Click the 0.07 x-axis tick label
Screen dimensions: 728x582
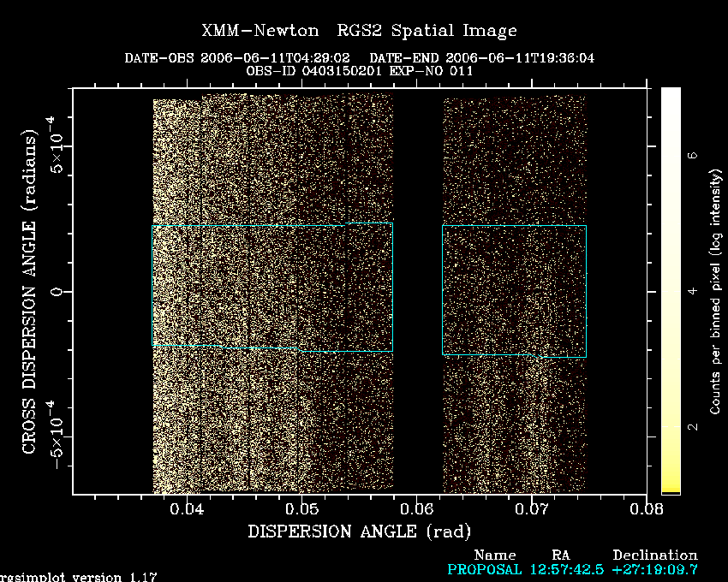532,509
